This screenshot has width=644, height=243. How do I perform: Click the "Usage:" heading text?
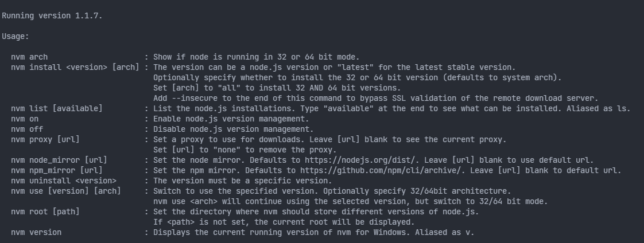(x=15, y=36)
